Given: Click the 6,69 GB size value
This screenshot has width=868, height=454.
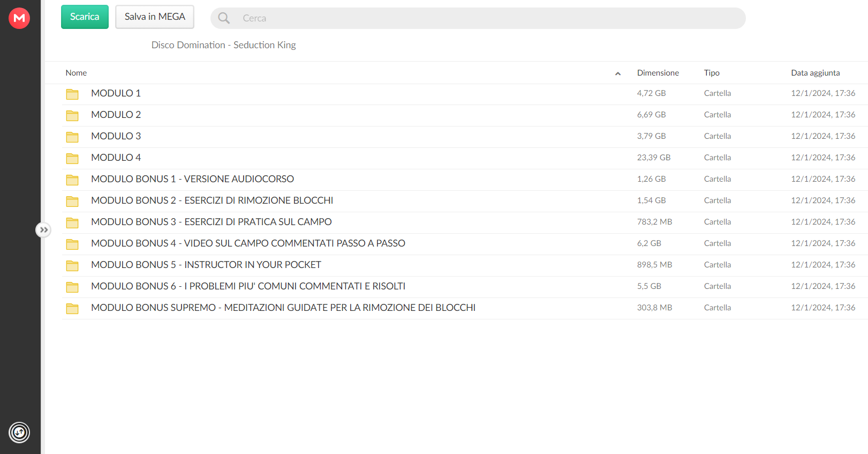Looking at the screenshot, I should tap(651, 115).
